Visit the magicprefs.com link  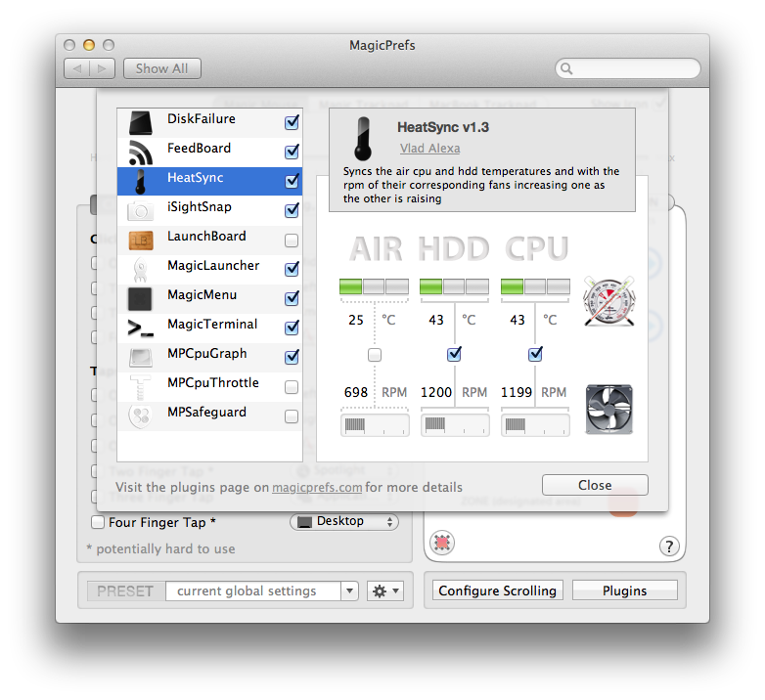point(317,487)
